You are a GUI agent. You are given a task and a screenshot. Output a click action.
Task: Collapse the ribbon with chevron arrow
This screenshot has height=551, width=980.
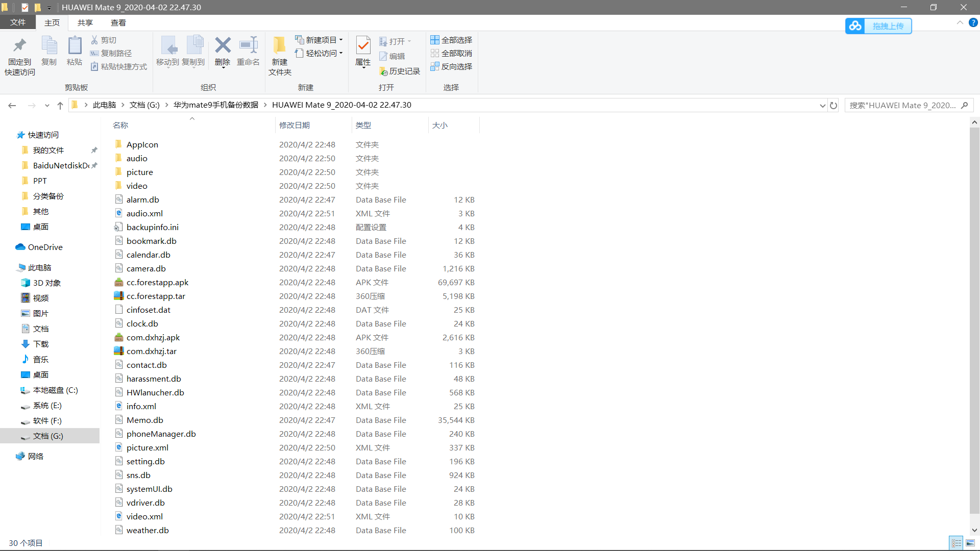[x=960, y=23]
